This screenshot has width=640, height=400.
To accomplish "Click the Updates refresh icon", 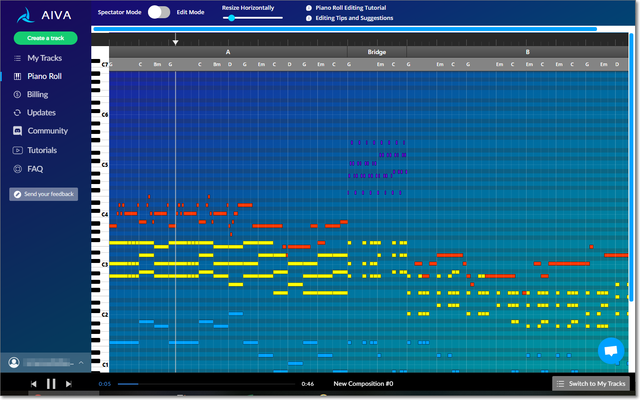I will point(18,113).
